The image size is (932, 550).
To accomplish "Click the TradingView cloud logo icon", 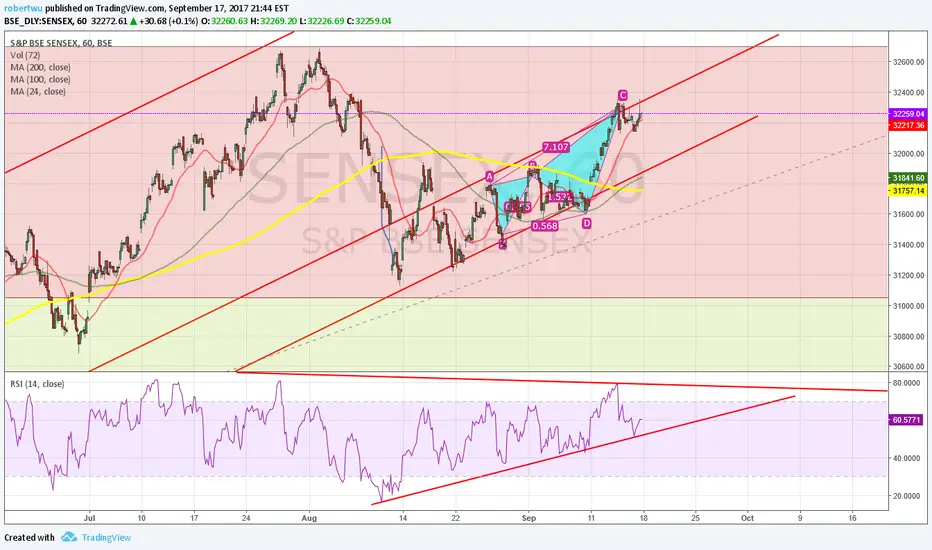I will [69, 537].
